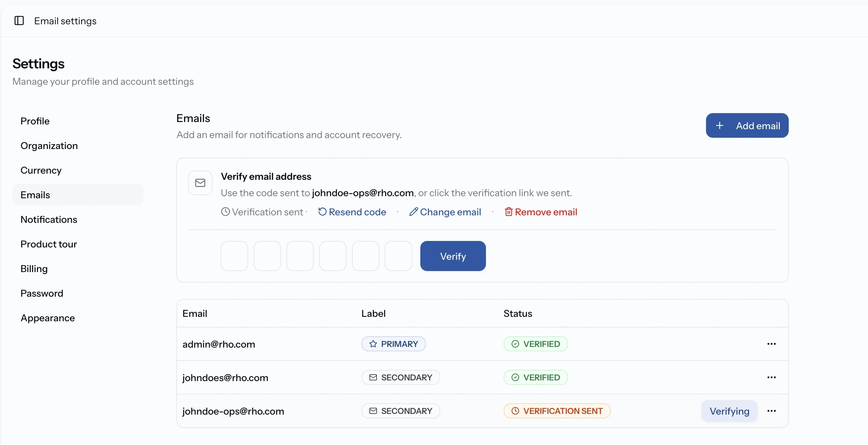Click the admin@rho.com email cell
868x445 pixels.
tap(219, 344)
